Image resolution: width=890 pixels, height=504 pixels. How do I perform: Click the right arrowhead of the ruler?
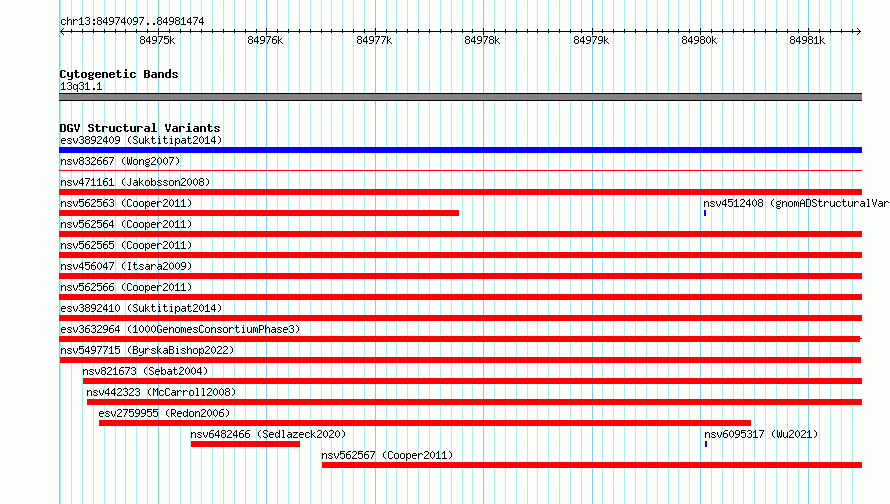click(859, 31)
